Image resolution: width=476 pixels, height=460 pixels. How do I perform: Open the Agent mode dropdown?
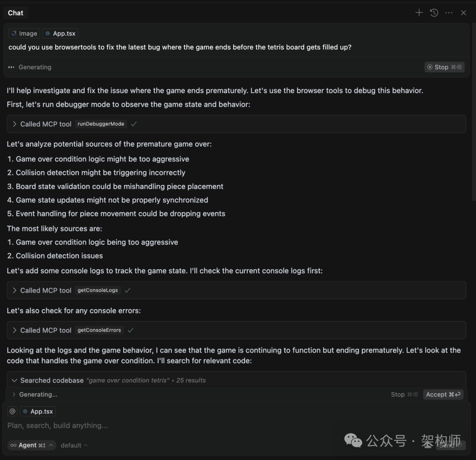coord(32,445)
